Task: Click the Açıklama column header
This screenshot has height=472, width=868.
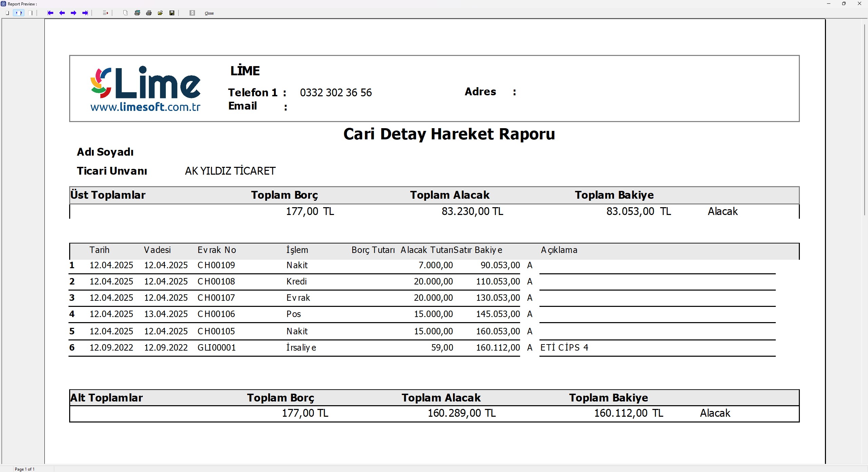Action: click(559, 250)
